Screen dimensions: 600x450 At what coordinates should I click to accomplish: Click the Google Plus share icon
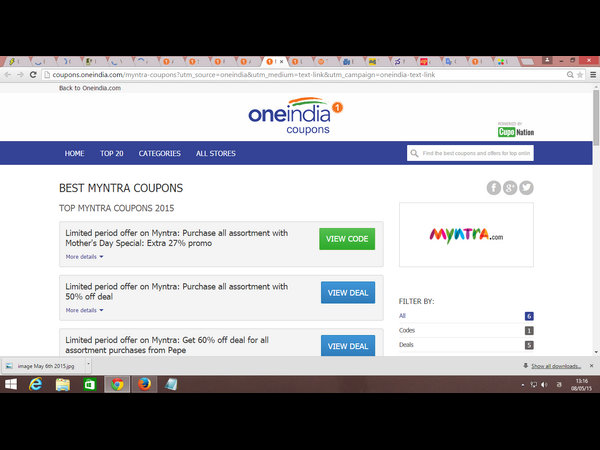pos(510,188)
